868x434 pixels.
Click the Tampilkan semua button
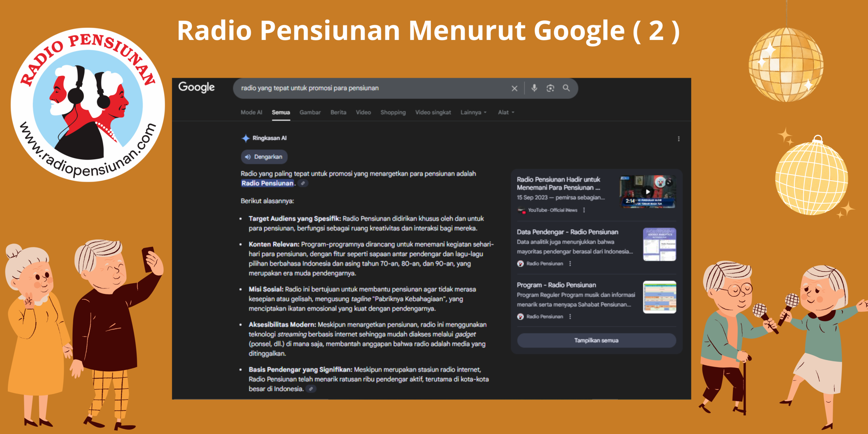(x=596, y=340)
